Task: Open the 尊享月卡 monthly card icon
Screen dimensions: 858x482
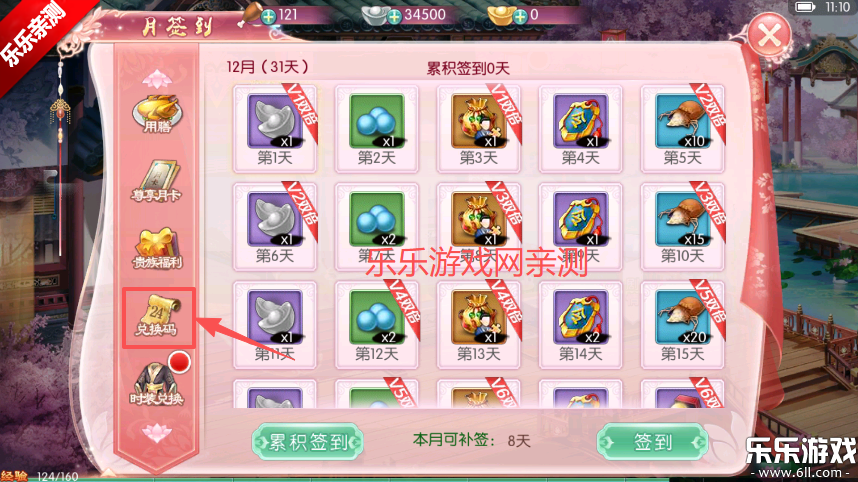Action: 157,182
